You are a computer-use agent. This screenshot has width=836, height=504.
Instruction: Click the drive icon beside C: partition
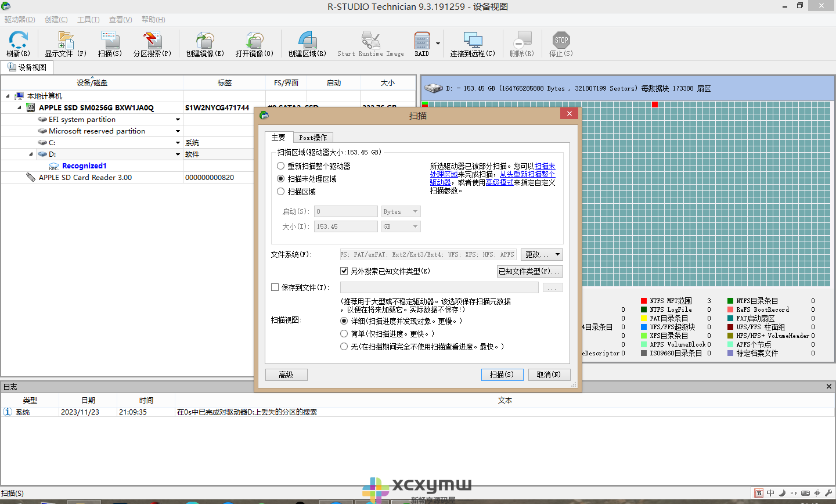click(x=42, y=142)
